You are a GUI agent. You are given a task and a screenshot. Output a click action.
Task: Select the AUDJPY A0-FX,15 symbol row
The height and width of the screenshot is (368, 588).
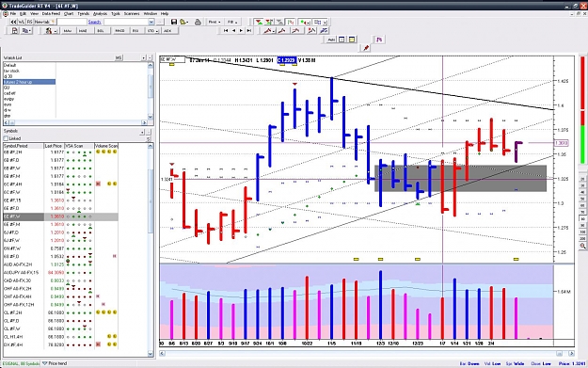[x=60, y=272]
